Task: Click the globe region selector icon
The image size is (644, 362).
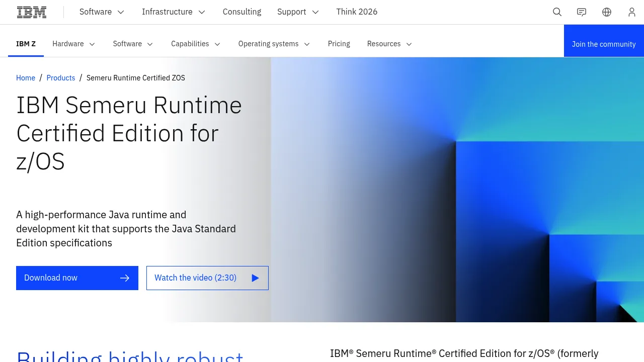Action: (607, 12)
